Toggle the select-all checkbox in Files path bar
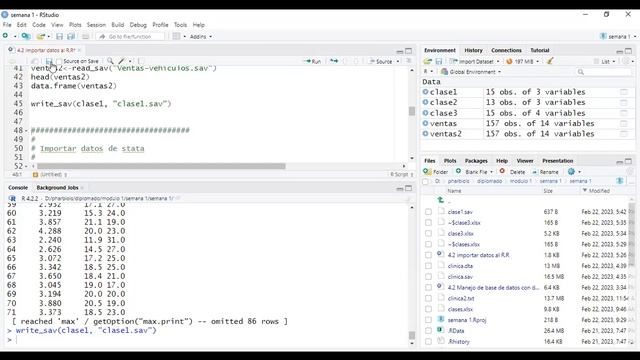640x360 pixels. click(426, 181)
